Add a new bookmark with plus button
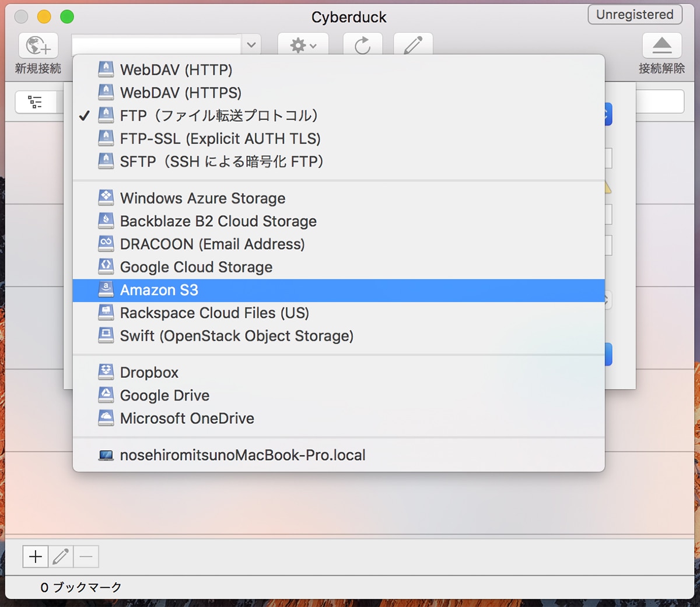 coord(36,556)
